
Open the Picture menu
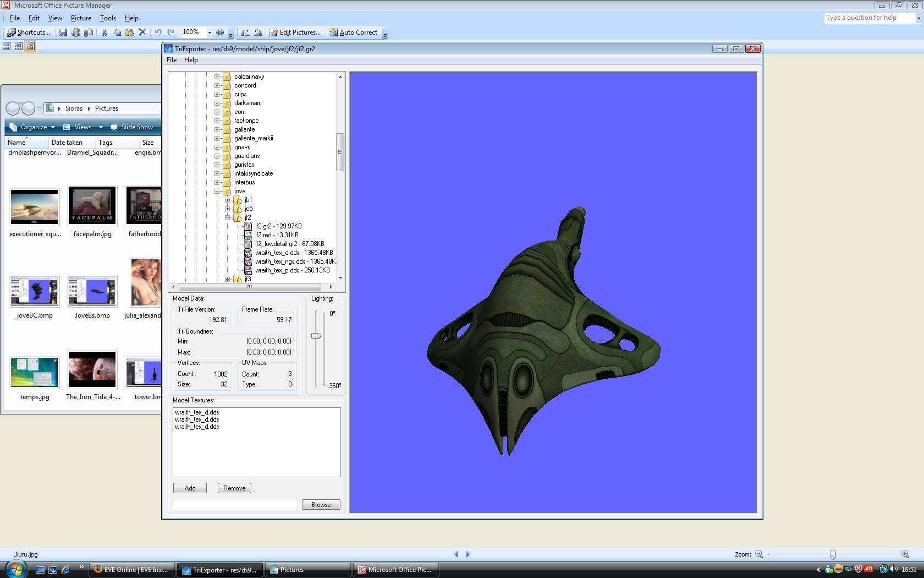click(81, 18)
